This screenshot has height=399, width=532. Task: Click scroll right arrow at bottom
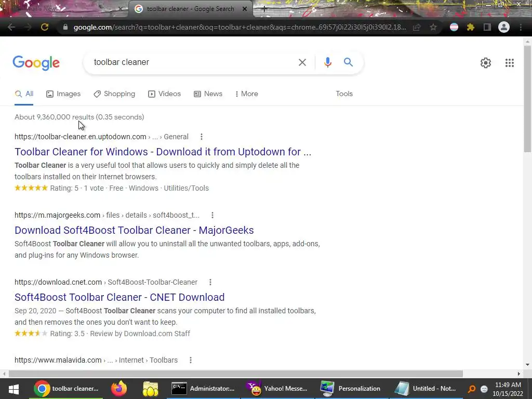[519, 374]
